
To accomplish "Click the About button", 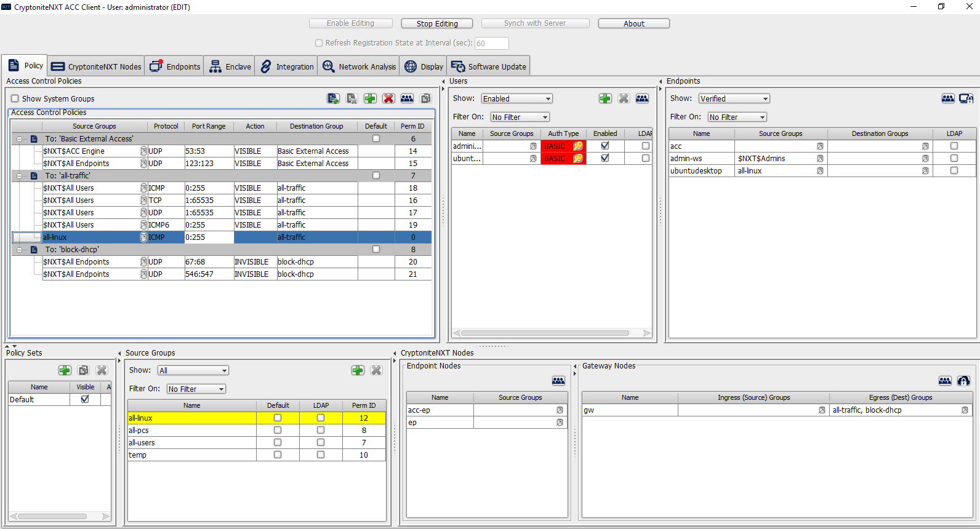I will click(x=634, y=23).
